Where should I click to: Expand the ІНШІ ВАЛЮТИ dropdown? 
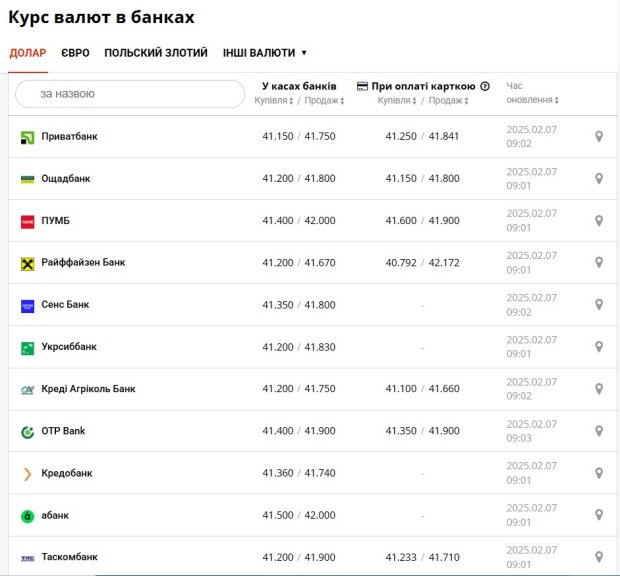click(x=265, y=53)
